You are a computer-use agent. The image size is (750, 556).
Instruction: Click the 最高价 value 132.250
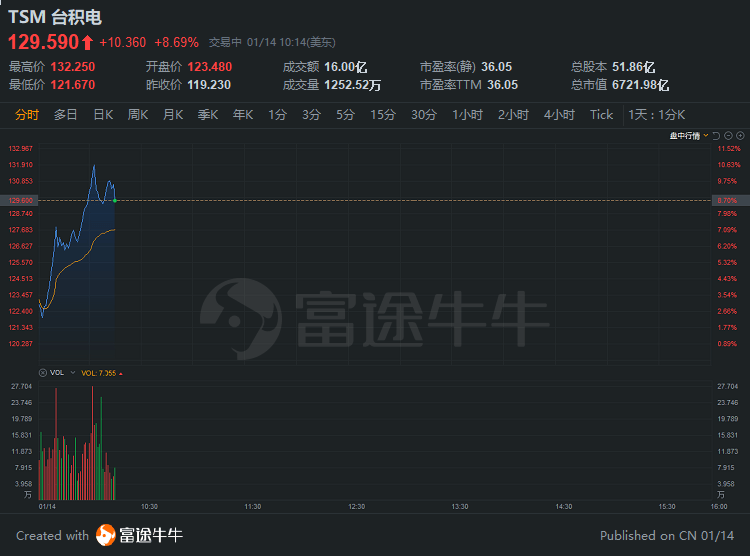click(x=73, y=67)
